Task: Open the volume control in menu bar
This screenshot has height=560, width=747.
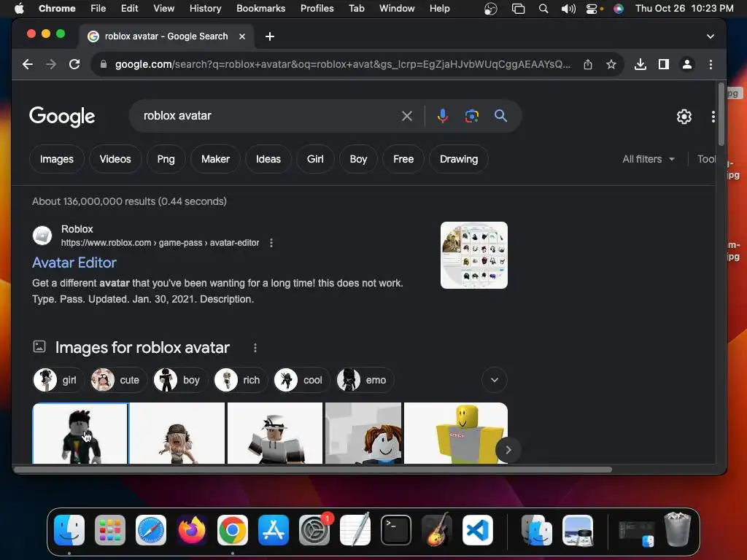Action: 568,9
